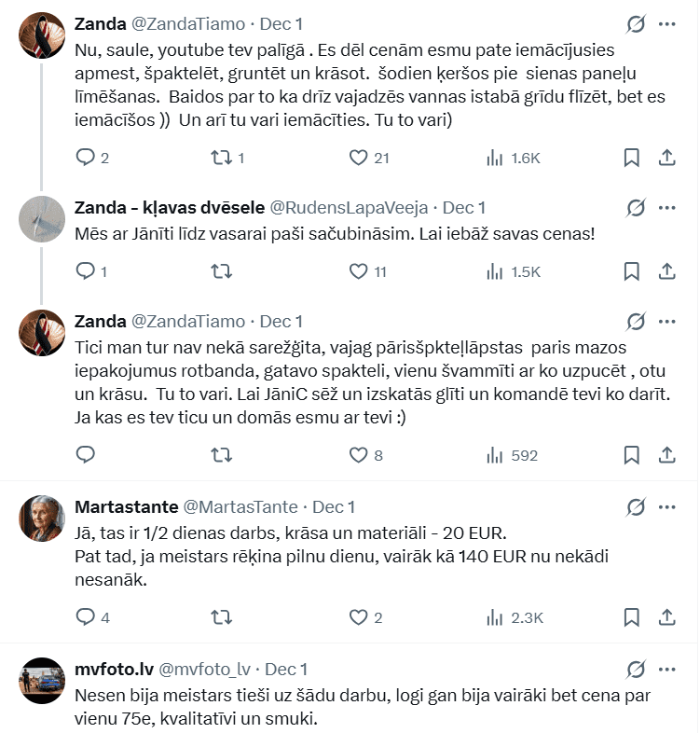Open Grok explain on Zanda's first tweet
The image size is (700, 733).
tap(637, 24)
